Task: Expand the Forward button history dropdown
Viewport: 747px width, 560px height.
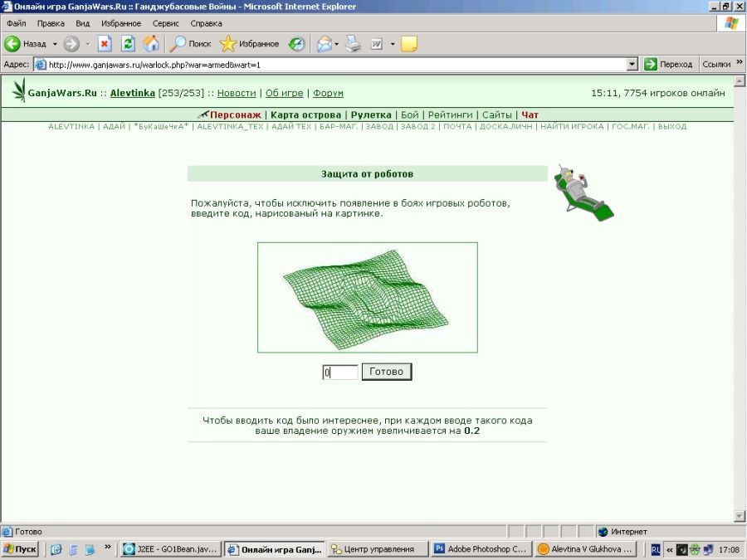Action: tap(88, 44)
